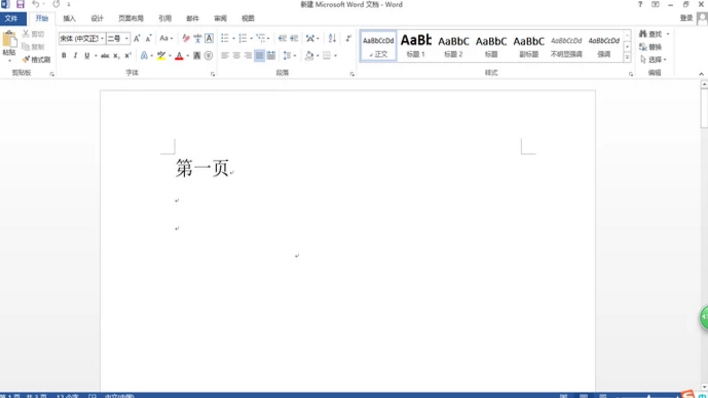Open the Paragraph dialog launcher
Image resolution: width=708 pixels, height=398 pixels.
[x=352, y=74]
